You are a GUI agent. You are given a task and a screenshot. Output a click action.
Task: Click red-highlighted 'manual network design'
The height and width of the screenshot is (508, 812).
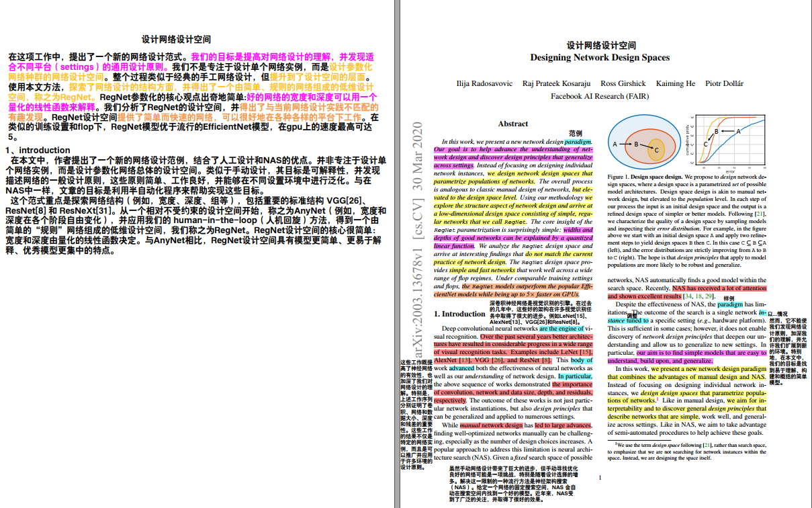[x=491, y=425]
